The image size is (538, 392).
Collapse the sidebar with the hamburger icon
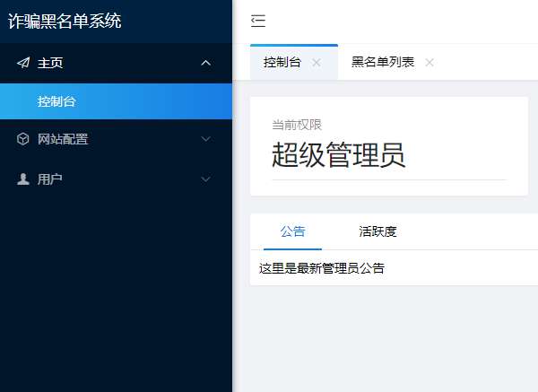point(258,21)
